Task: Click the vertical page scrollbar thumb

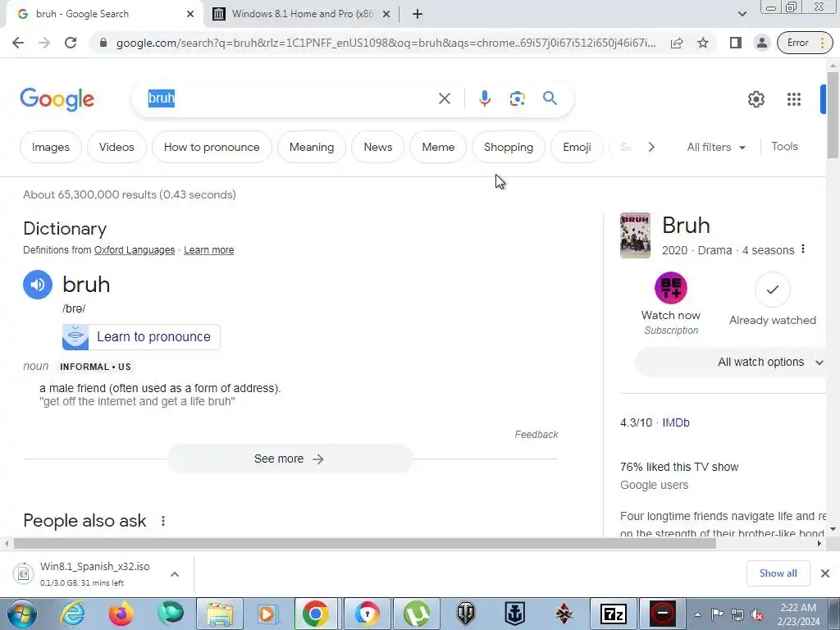Action: [x=832, y=115]
